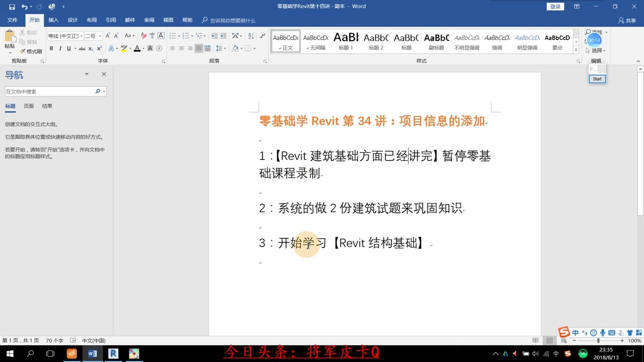This screenshot has width=644, height=362.
Task: Toggle Underline formatting
Action: click(x=68, y=49)
